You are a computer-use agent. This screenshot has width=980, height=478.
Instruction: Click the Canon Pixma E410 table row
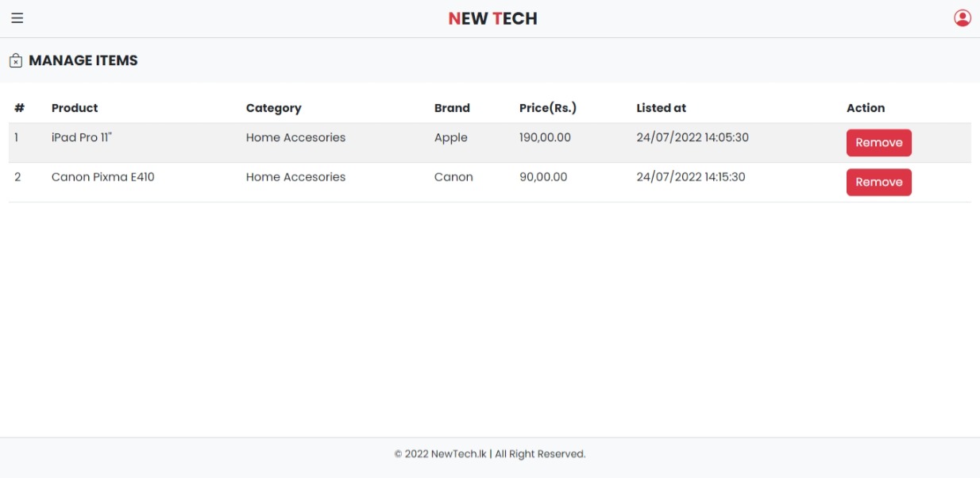(x=318, y=176)
